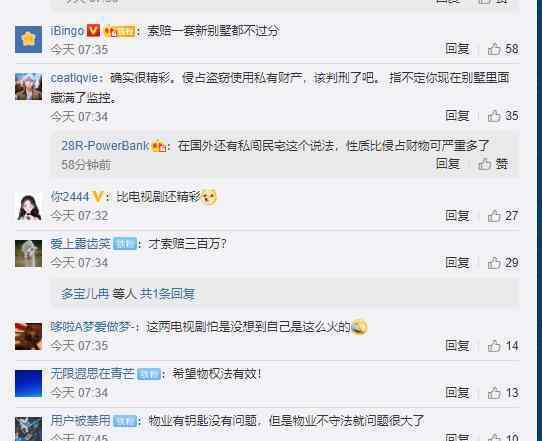Reply to iBingo's comment
542x441 pixels.
click(x=457, y=49)
